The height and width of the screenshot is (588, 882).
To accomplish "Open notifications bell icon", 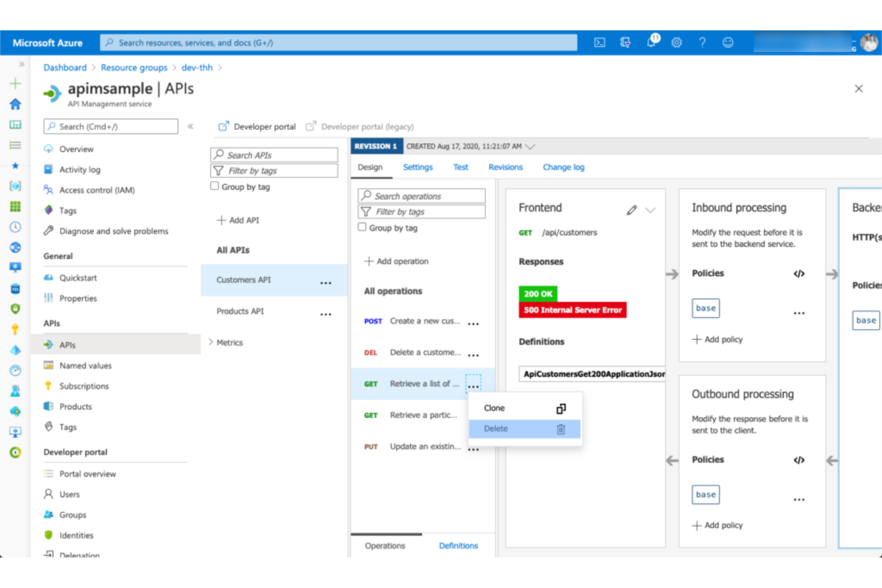I will point(653,42).
